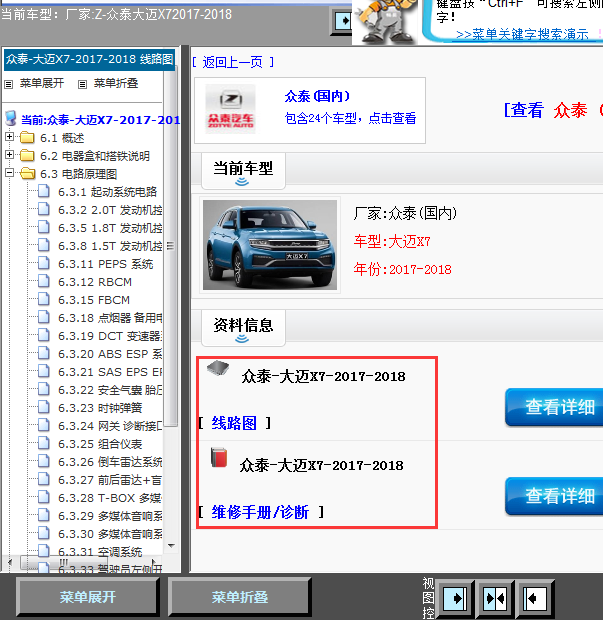Screen dimensions: 603x620
Task: Click document icon beside 6.3.23 时钟弹簧
Action: (x=44, y=407)
